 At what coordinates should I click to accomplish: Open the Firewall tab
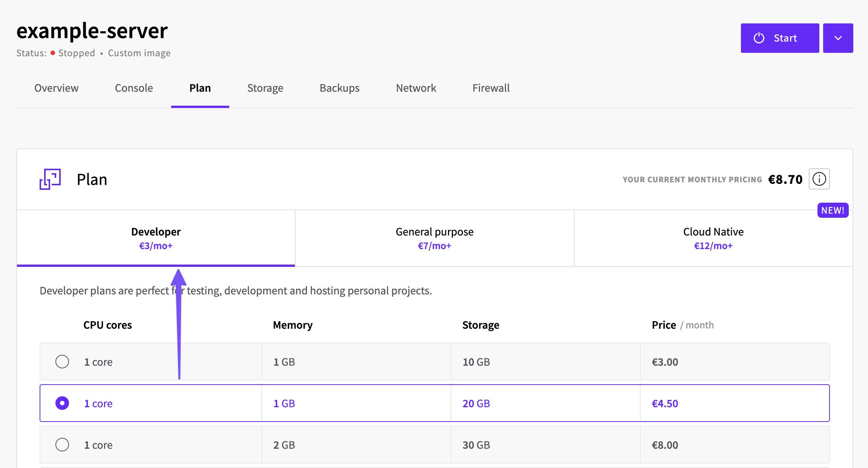[491, 88]
